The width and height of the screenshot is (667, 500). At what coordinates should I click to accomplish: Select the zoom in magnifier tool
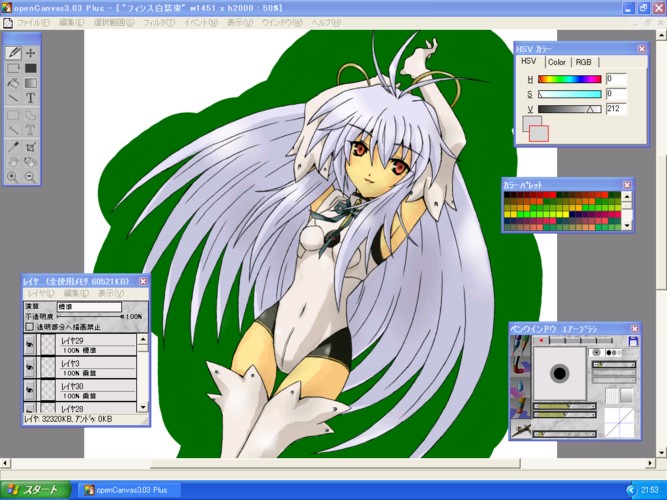click(x=14, y=177)
